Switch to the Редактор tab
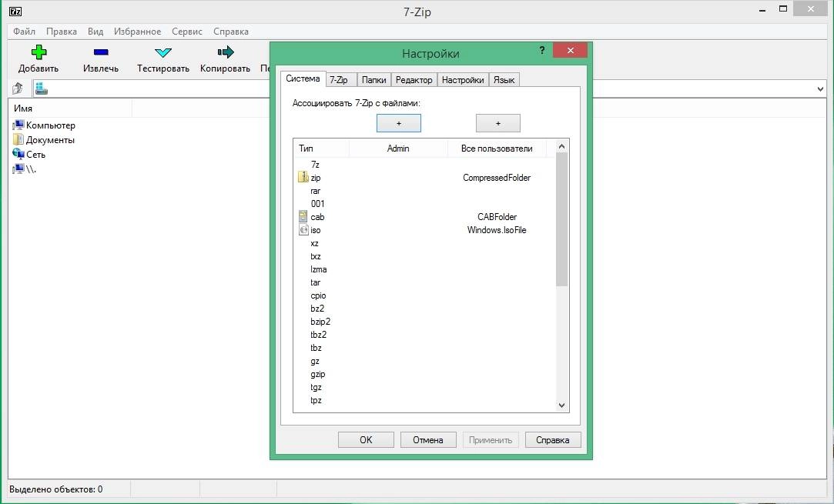Screen dimensions: 834x504 point(414,80)
